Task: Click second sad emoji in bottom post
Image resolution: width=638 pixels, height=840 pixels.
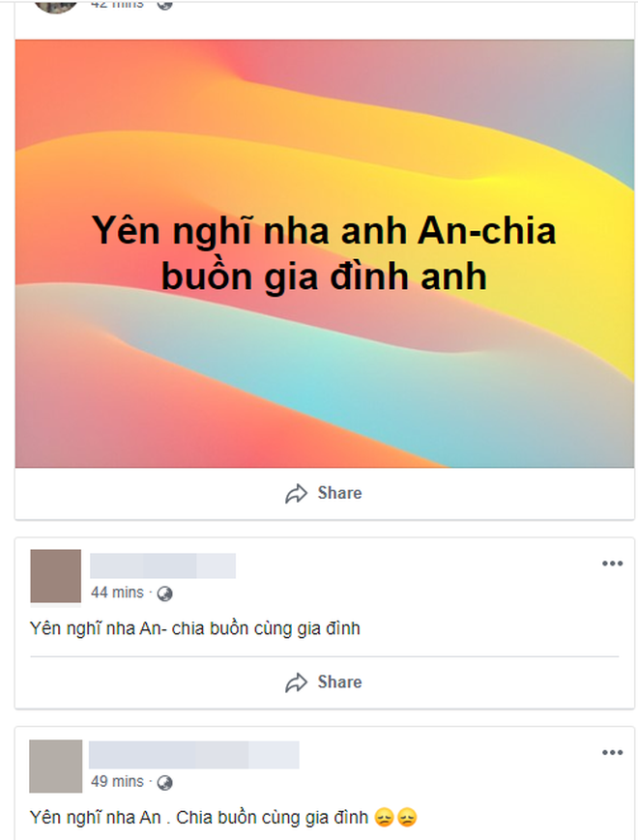Action: tap(407, 818)
